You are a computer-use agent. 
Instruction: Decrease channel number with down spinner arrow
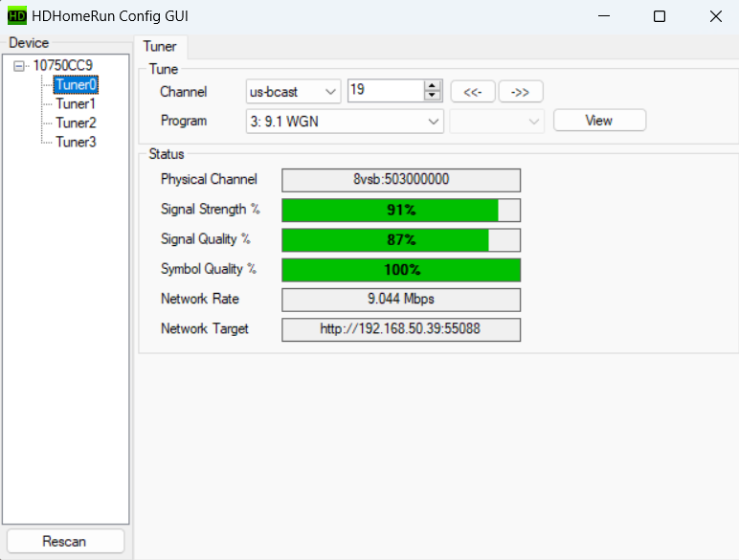432,96
